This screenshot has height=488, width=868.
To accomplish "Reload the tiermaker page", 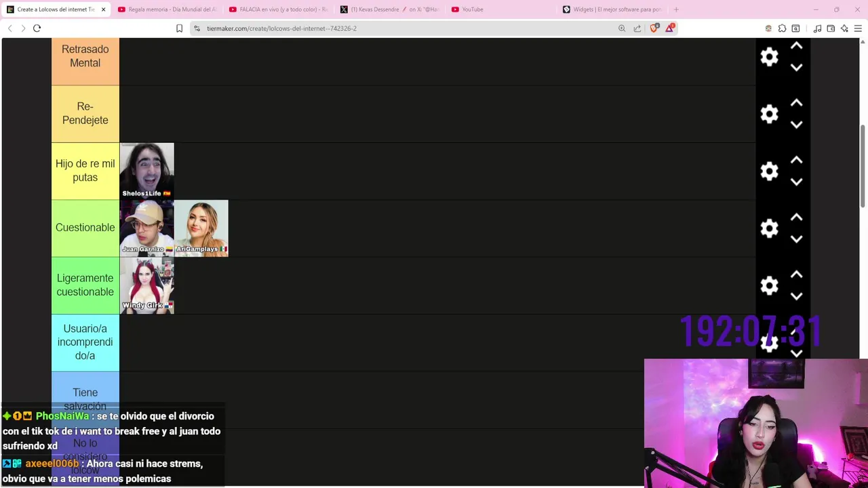I will [x=37, y=28].
